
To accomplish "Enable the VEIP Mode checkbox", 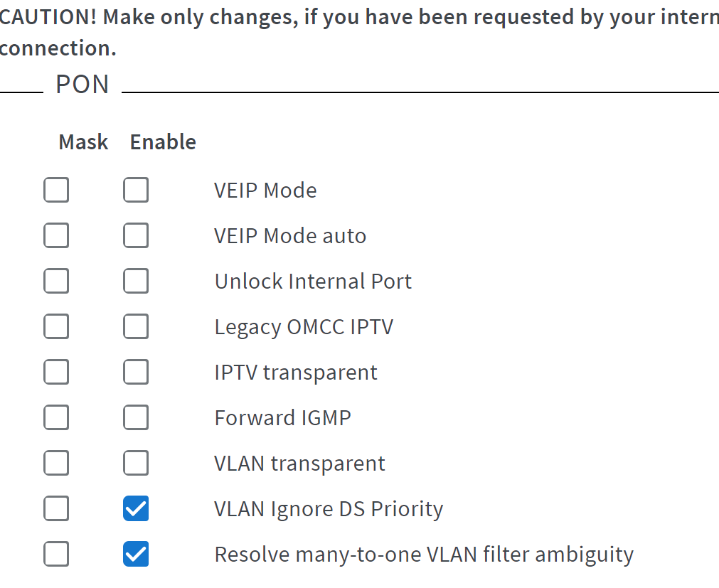I will coord(136,190).
